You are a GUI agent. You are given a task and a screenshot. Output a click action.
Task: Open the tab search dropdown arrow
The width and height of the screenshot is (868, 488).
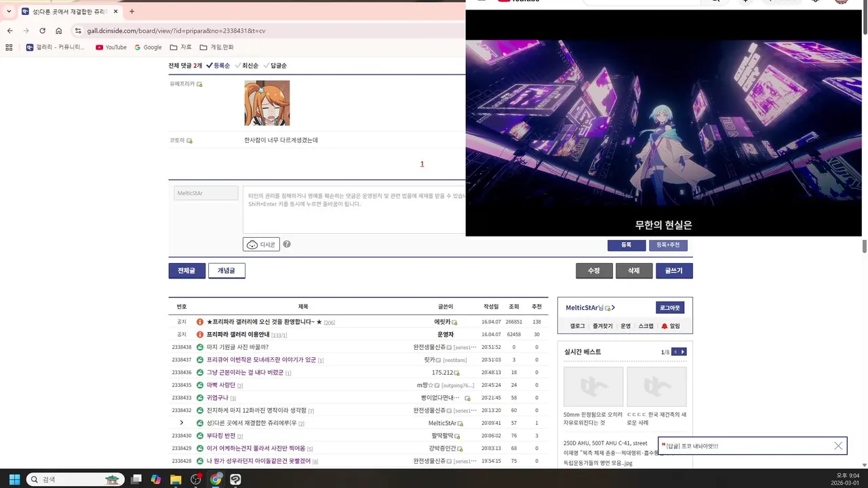9,12
